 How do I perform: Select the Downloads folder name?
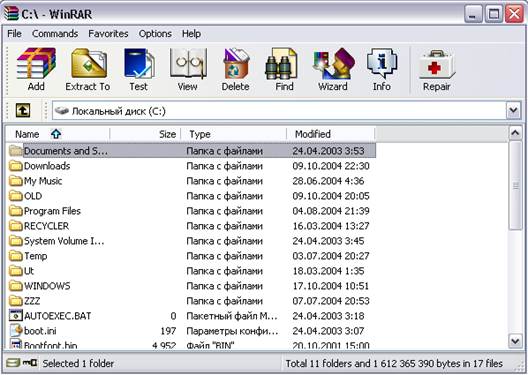point(47,166)
